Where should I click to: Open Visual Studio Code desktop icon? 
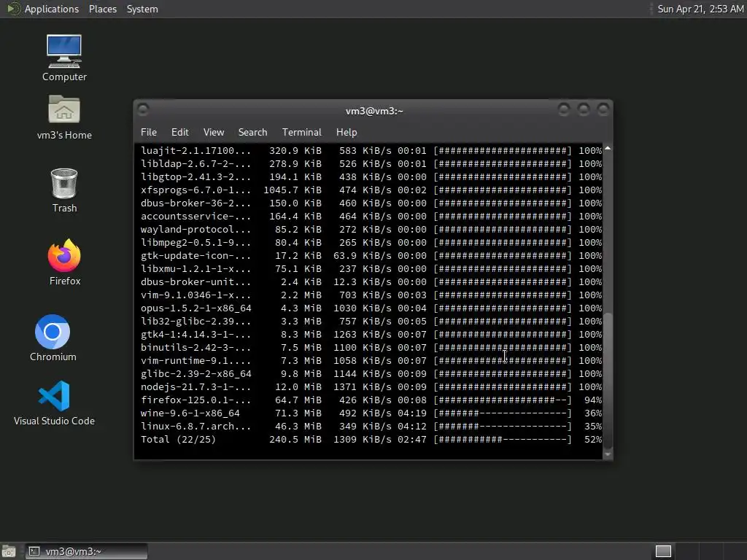54,402
